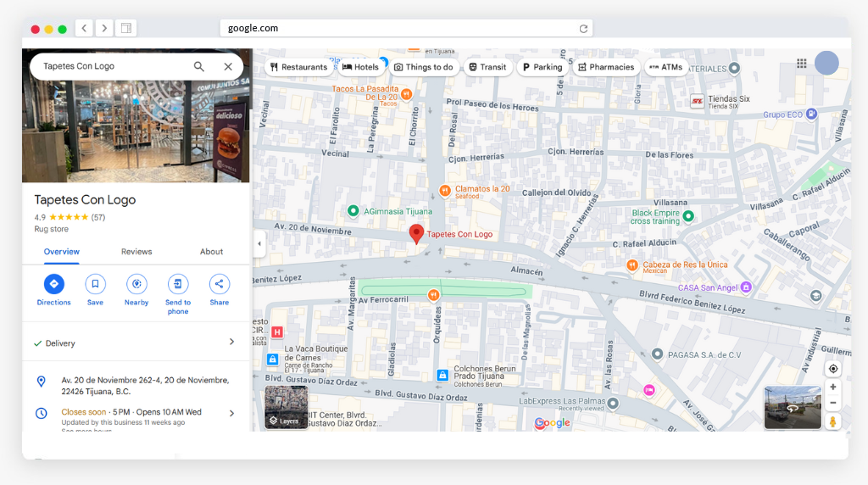Viewport: 868px width, 485px height.
Task: Open the Reviews tab
Action: pyautogui.click(x=136, y=251)
